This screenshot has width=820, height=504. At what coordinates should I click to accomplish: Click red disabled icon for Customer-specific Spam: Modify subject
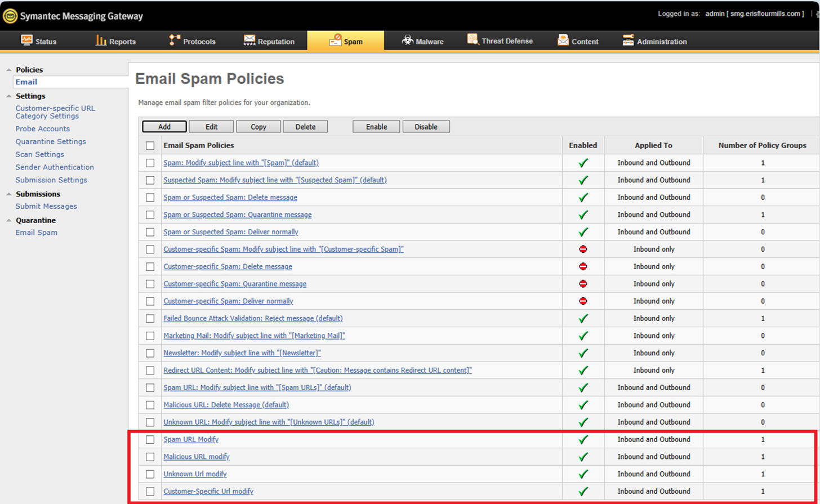click(x=583, y=249)
